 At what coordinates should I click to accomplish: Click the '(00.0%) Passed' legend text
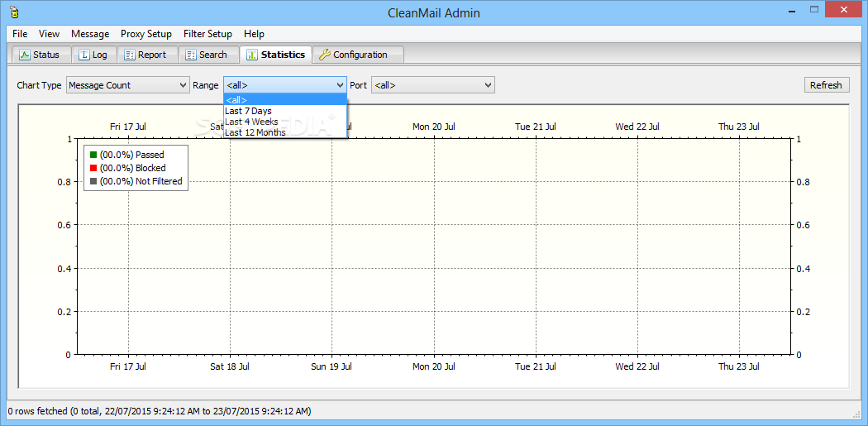(131, 155)
